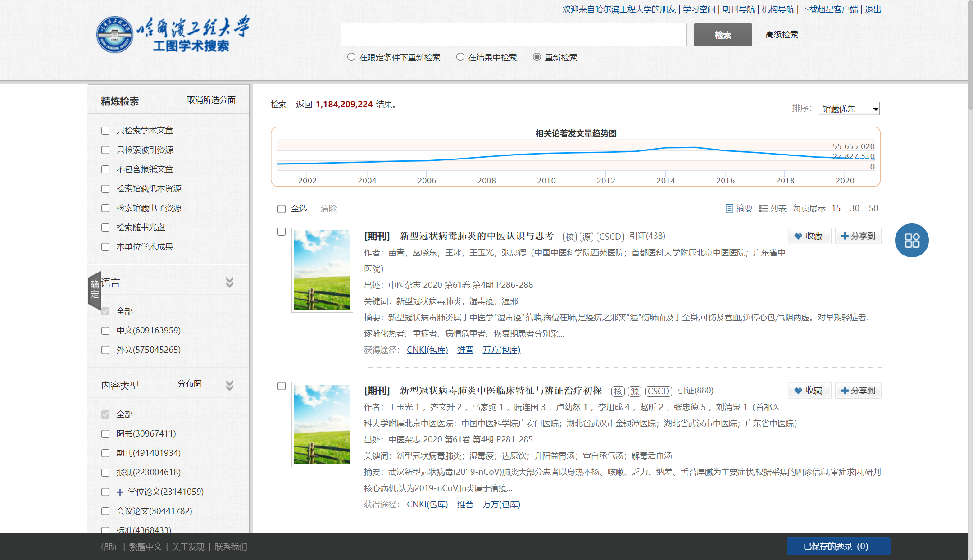973x560 pixels.
Task: Collapse the 内容类型 section chevron
Action: (x=229, y=386)
